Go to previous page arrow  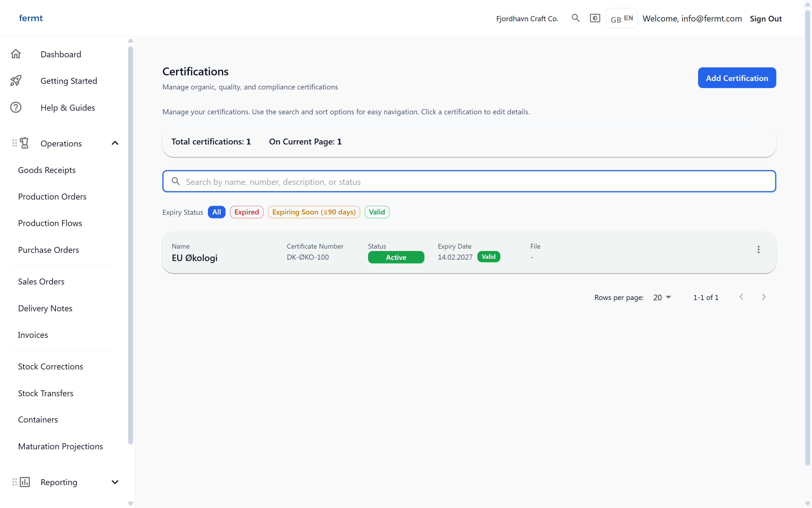click(x=741, y=297)
